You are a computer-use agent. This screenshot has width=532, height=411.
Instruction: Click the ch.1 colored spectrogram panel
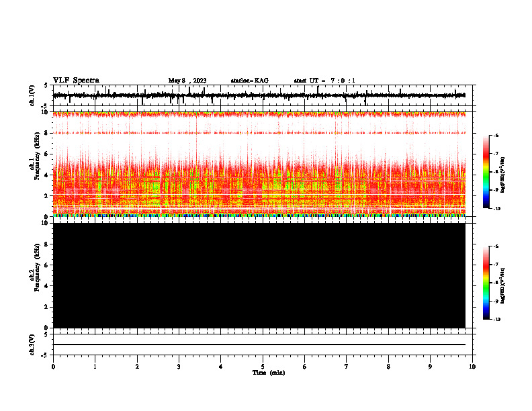point(259,164)
